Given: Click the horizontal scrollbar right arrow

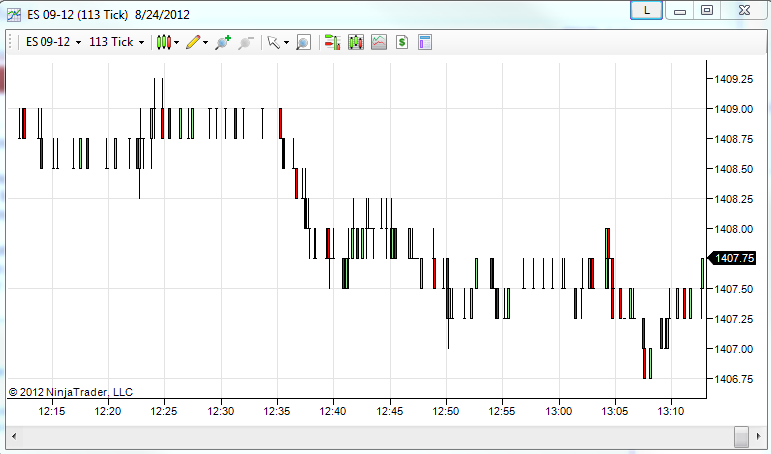Looking at the screenshot, I should tap(758, 436).
